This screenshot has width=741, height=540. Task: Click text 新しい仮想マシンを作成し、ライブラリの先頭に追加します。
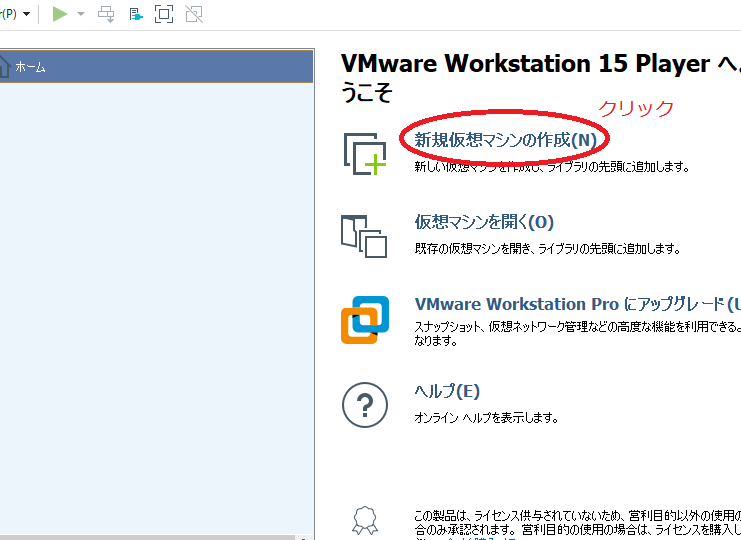(552, 166)
